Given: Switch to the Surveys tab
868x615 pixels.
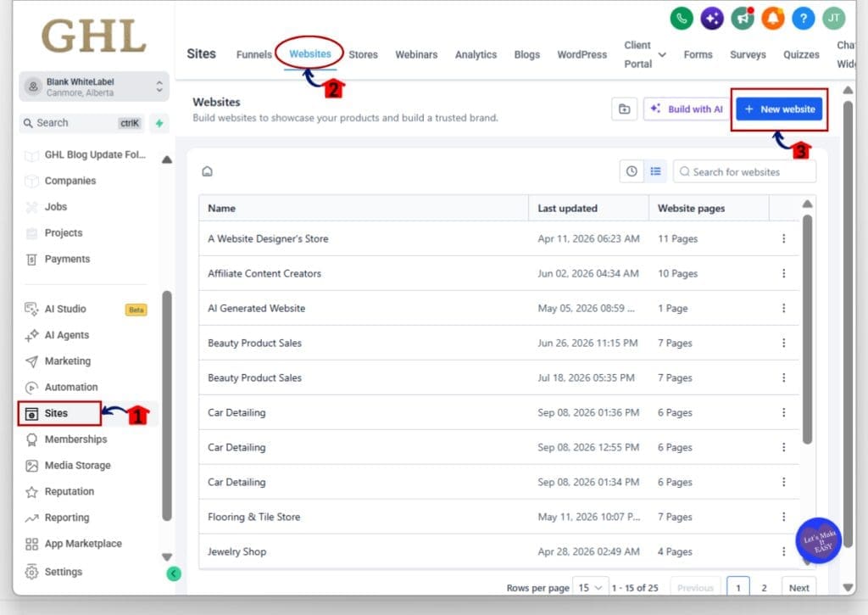Looking at the screenshot, I should point(748,54).
